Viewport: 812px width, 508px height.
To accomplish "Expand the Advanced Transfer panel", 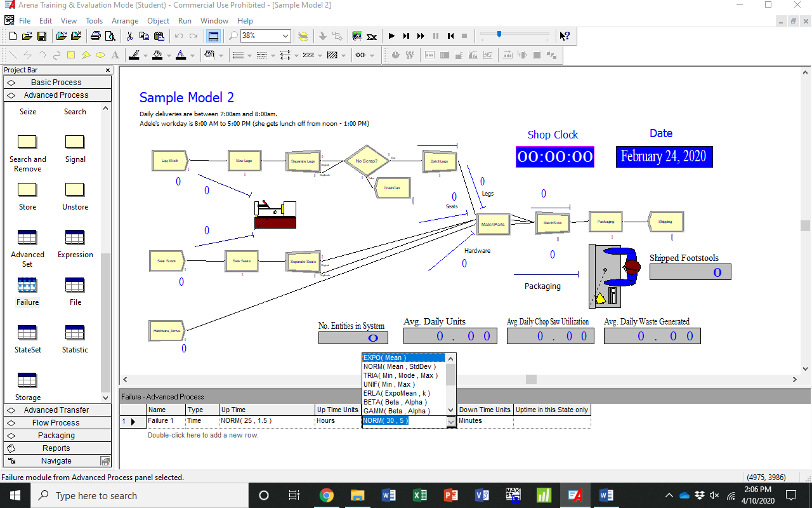I will tap(57, 410).
